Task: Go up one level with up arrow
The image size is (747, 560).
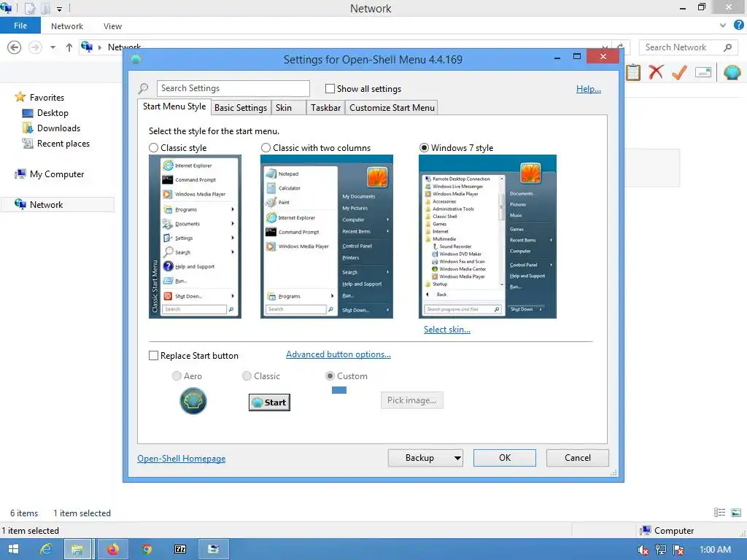Action: (x=69, y=47)
